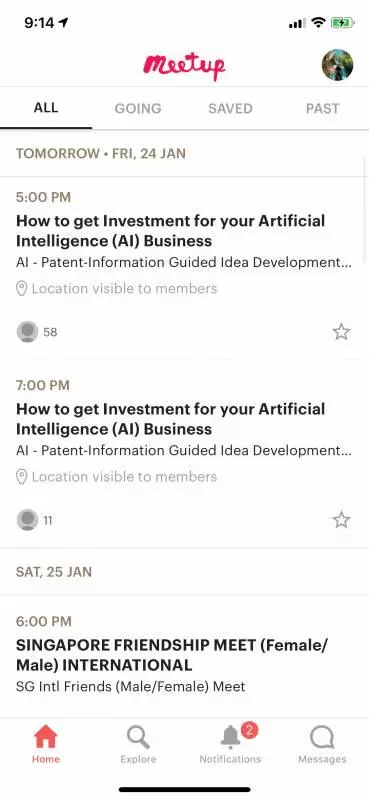Image resolution: width=369 pixels, height=800 pixels.
Task: Open SG Intl Friends group name
Action: tap(131, 687)
